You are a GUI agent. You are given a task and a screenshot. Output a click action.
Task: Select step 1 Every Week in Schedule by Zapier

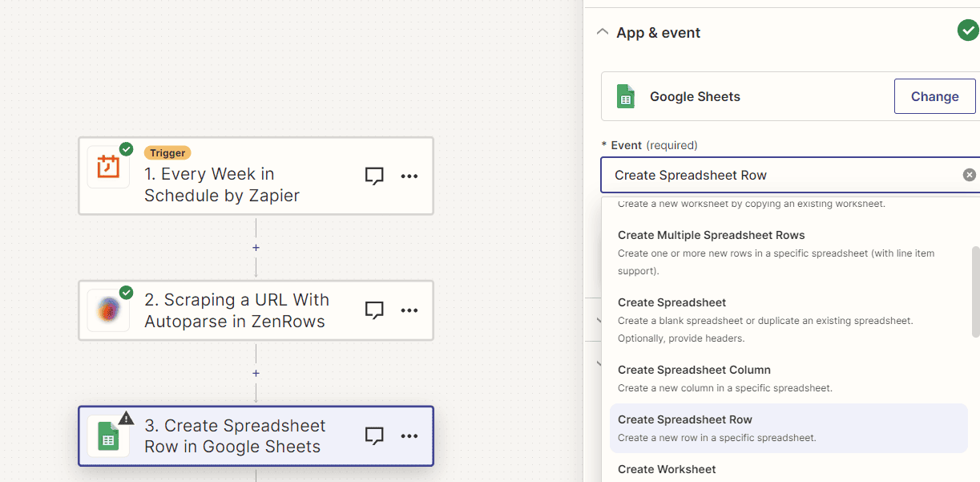pyautogui.click(x=256, y=176)
